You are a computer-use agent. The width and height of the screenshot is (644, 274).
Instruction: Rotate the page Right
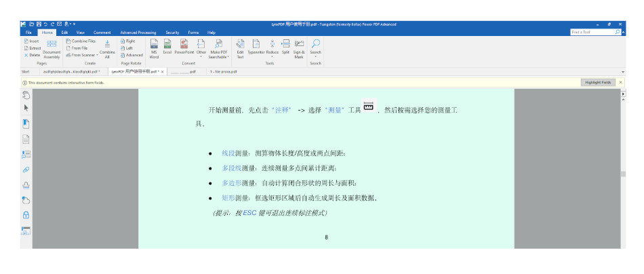click(x=127, y=41)
